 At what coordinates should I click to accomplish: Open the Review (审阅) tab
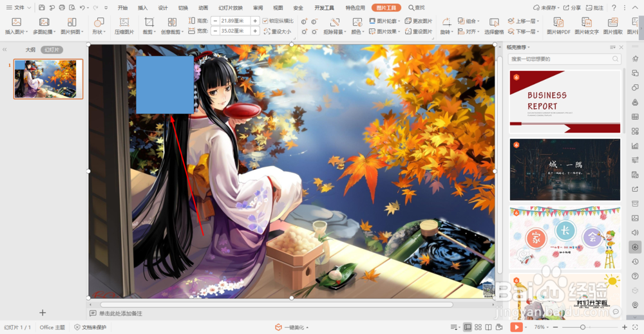(x=258, y=7)
